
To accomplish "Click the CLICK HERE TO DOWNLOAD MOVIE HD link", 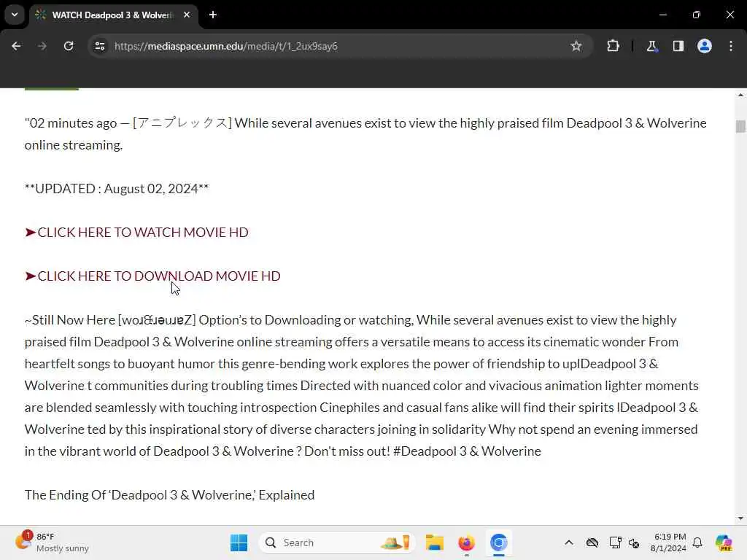I will 152,276.
